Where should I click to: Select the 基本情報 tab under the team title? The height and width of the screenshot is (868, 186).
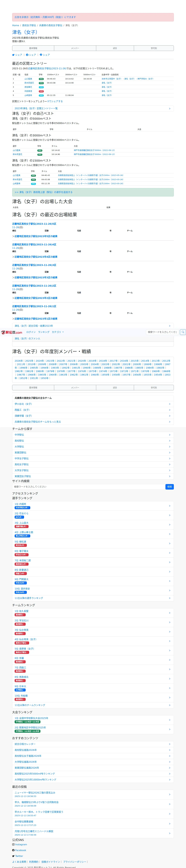pos(33,48)
